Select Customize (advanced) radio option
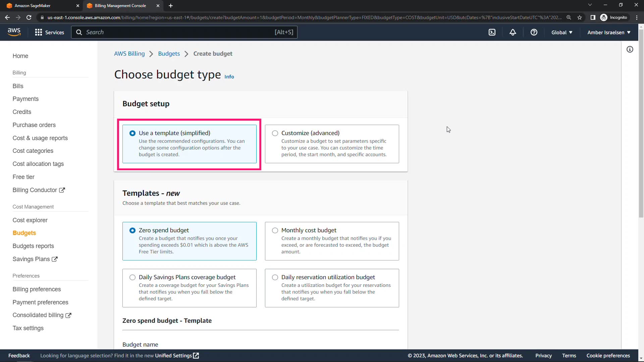The height and width of the screenshot is (362, 644). (x=275, y=133)
